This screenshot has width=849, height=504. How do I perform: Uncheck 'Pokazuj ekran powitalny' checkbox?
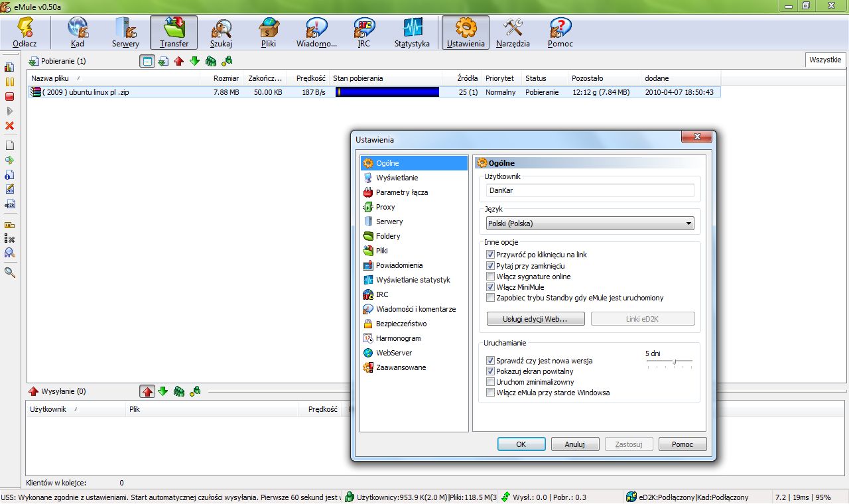[490, 371]
